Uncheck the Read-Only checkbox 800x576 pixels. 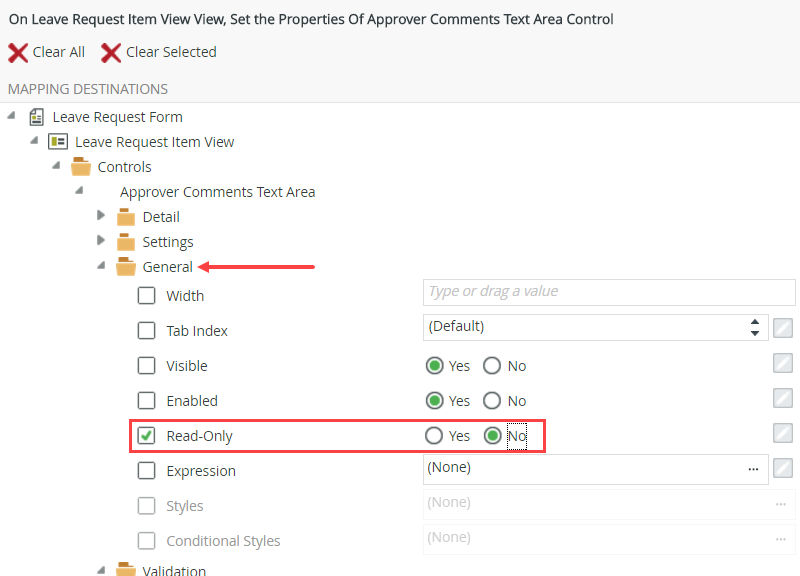pyautogui.click(x=146, y=435)
